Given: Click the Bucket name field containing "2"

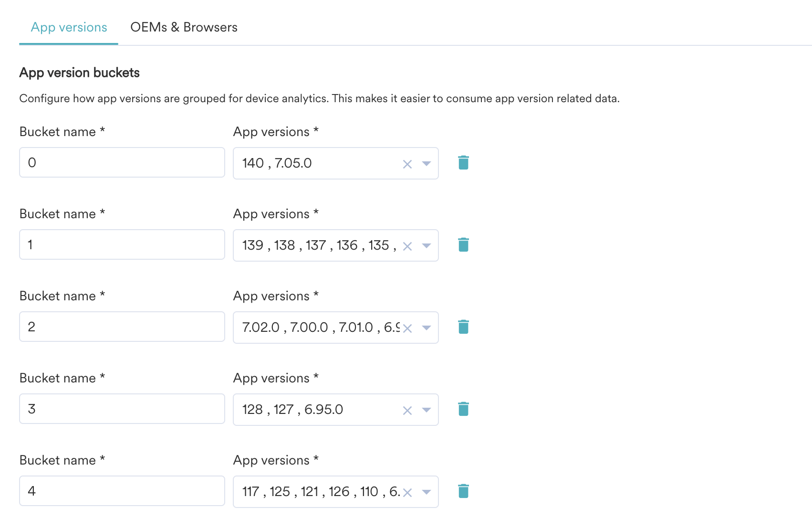Looking at the screenshot, I should click(x=122, y=327).
